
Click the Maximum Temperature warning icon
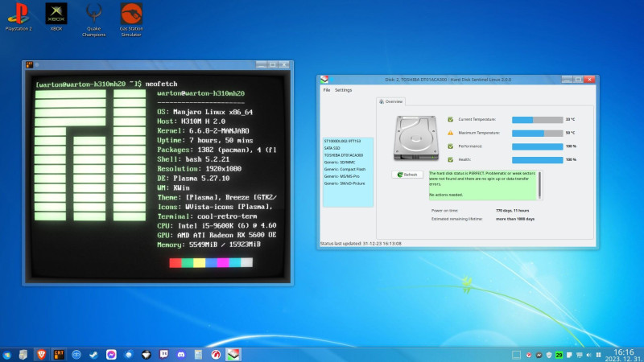[451, 133]
